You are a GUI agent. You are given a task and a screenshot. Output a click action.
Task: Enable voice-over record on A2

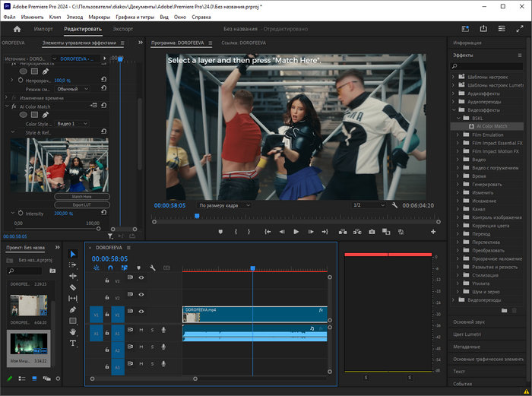pyautogui.click(x=163, y=347)
